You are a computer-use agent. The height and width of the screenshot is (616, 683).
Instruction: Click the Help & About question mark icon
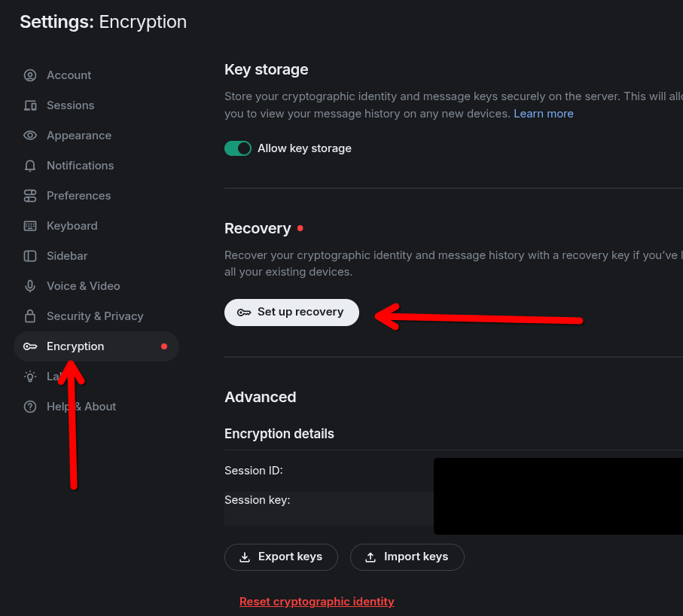point(30,407)
